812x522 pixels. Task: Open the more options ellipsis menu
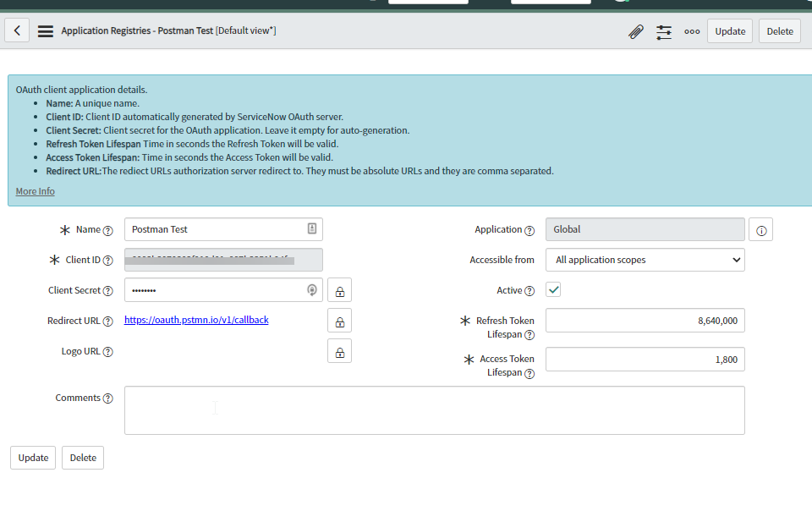coord(692,31)
